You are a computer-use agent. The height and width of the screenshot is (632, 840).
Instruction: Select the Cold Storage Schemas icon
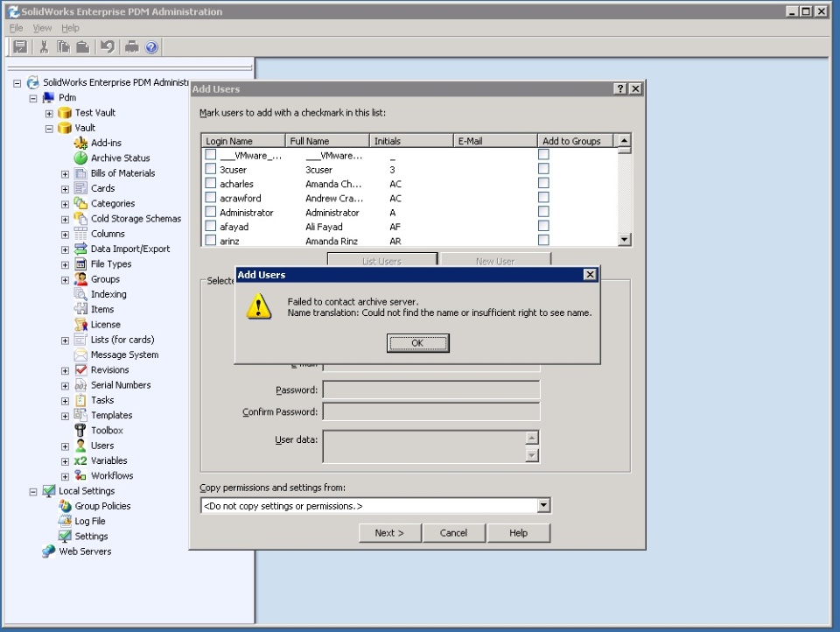[x=80, y=218]
